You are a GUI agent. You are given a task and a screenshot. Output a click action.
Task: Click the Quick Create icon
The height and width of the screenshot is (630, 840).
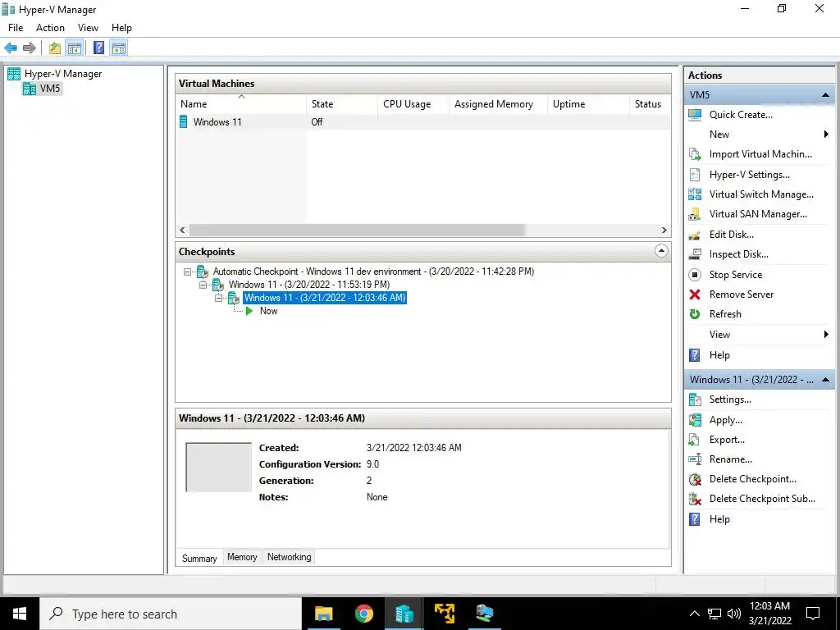click(x=695, y=115)
